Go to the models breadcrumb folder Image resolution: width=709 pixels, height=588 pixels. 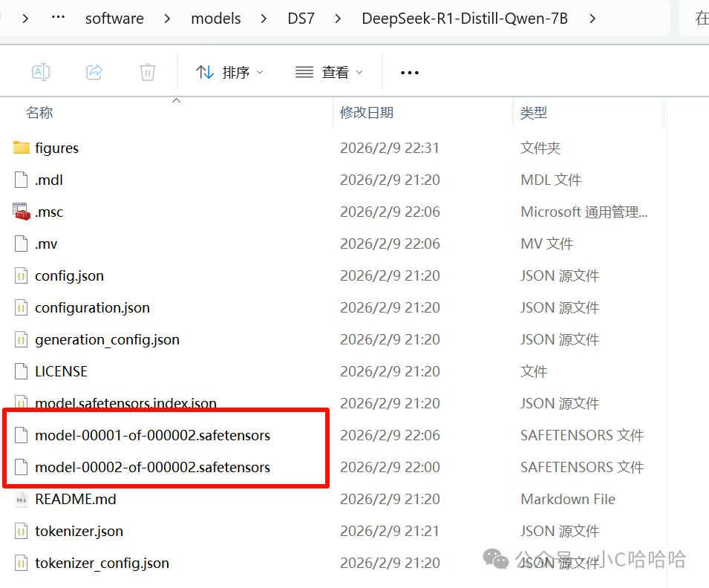(216, 19)
